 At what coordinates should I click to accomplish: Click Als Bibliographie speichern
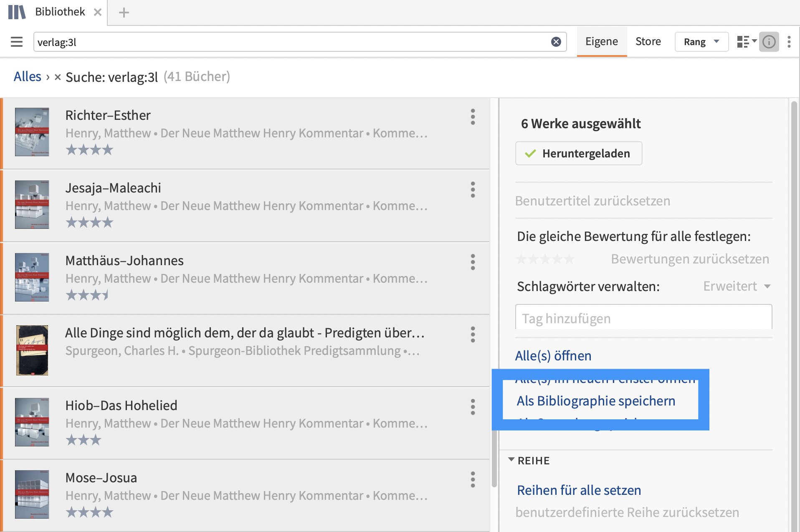click(x=596, y=401)
